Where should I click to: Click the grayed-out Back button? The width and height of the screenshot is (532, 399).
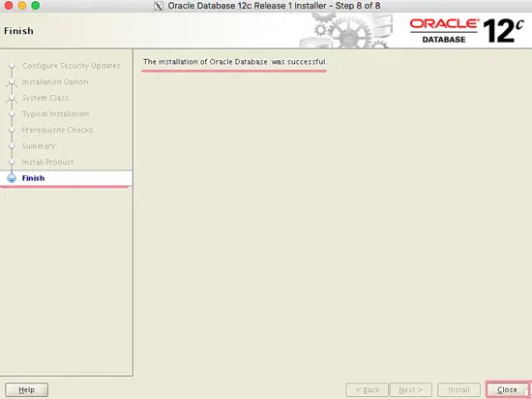[x=368, y=390]
